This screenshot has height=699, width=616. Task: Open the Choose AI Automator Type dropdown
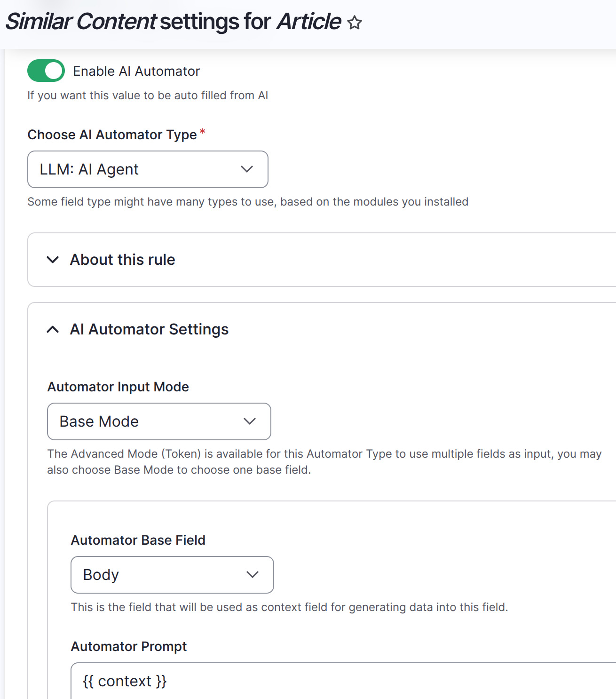pos(148,169)
